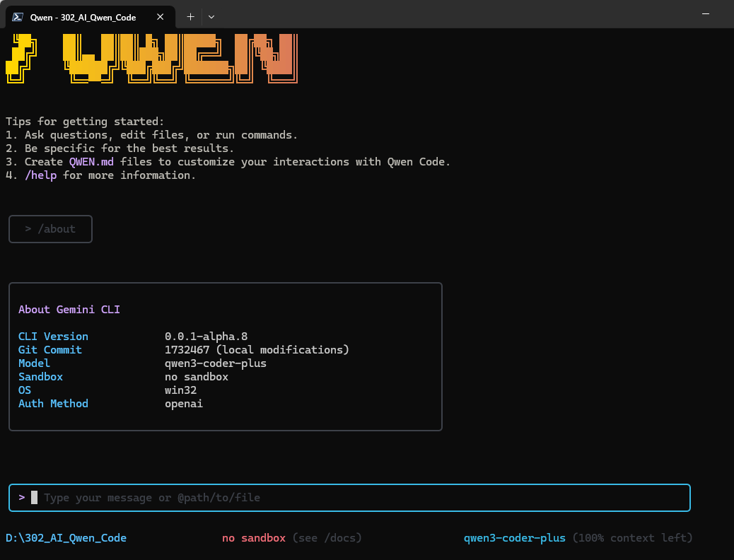Screen dimensions: 734x560
Task: Open a new terminal tab
Action: 190,17
